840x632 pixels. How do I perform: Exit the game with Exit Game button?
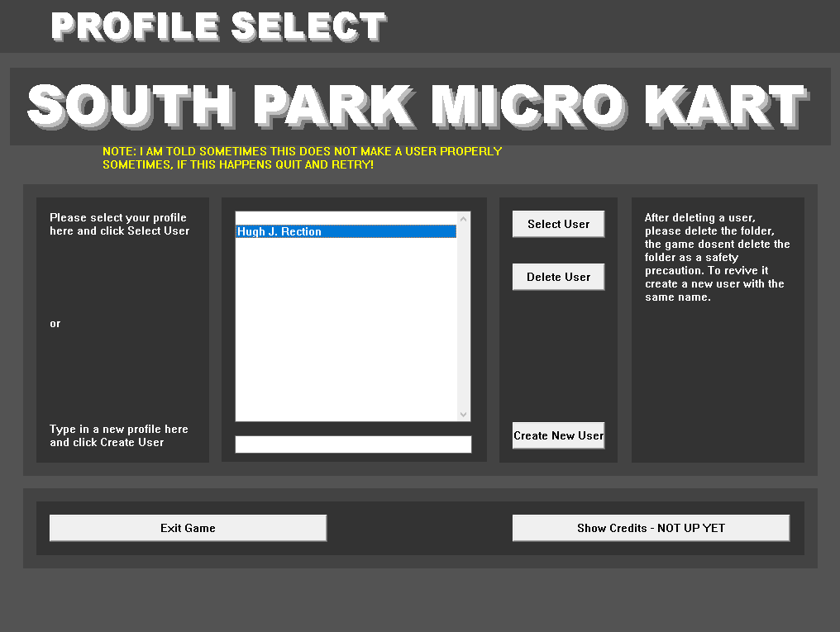pos(188,528)
